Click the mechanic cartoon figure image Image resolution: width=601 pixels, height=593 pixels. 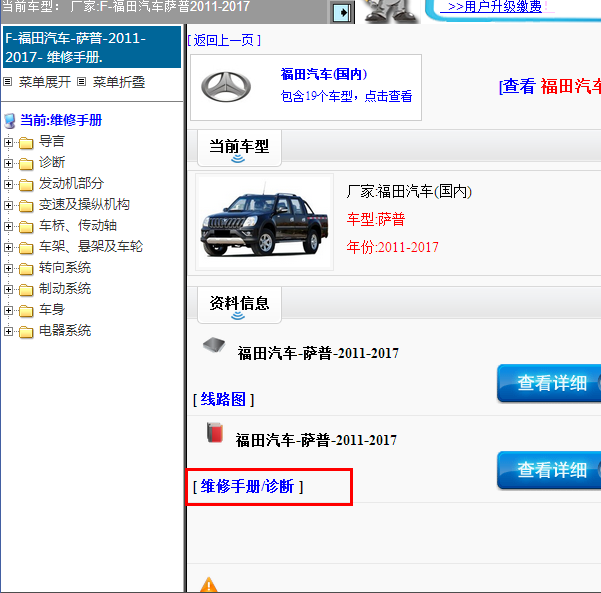point(390,11)
